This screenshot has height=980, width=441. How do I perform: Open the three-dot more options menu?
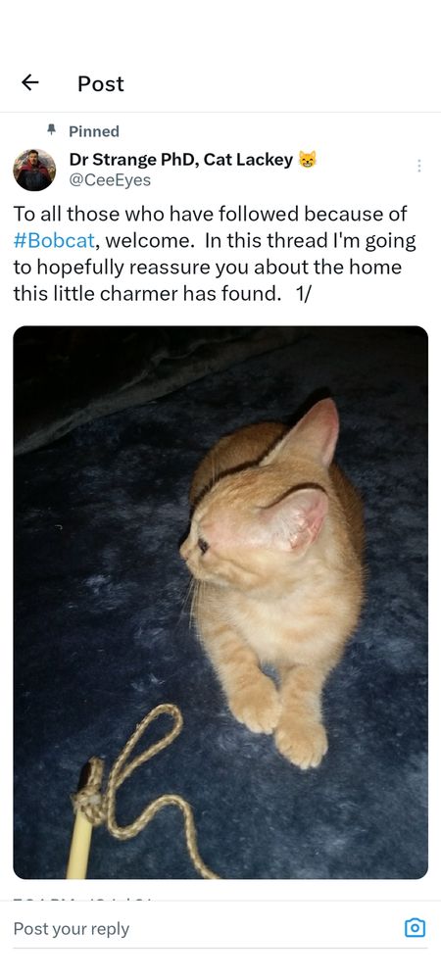point(418,166)
